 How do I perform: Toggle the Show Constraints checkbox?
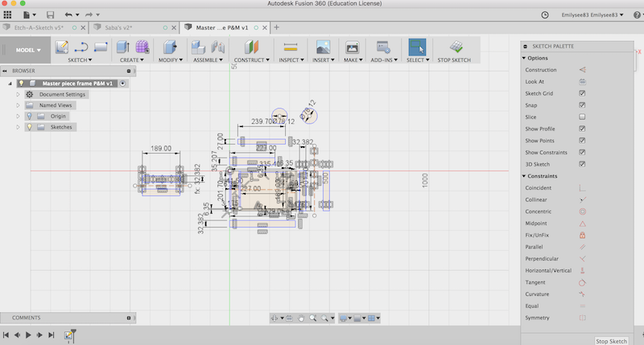[x=582, y=152]
